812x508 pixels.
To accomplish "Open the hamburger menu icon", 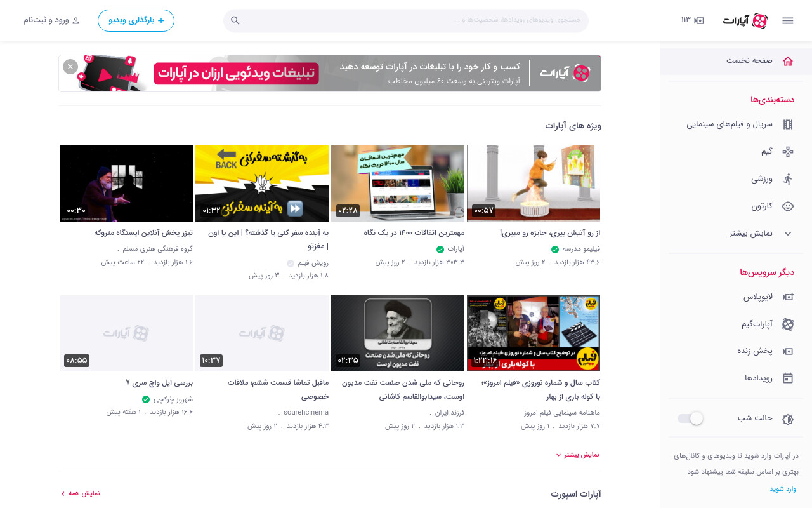I will tap(788, 20).
